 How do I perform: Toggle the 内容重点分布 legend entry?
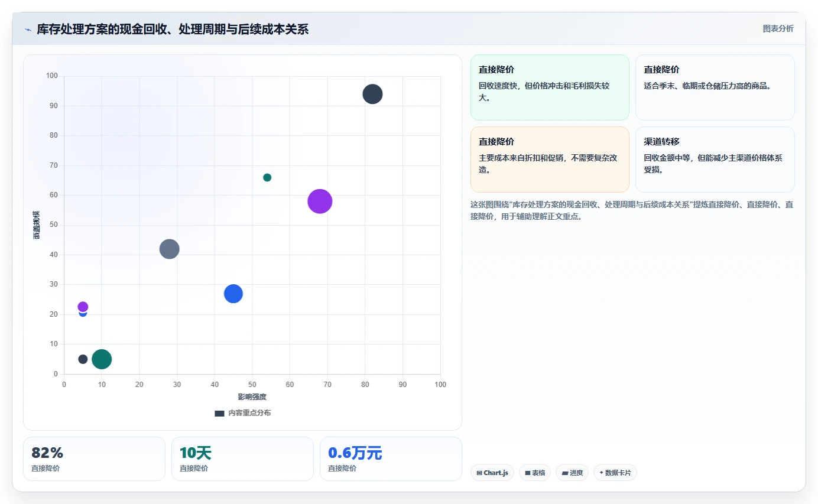pos(243,413)
